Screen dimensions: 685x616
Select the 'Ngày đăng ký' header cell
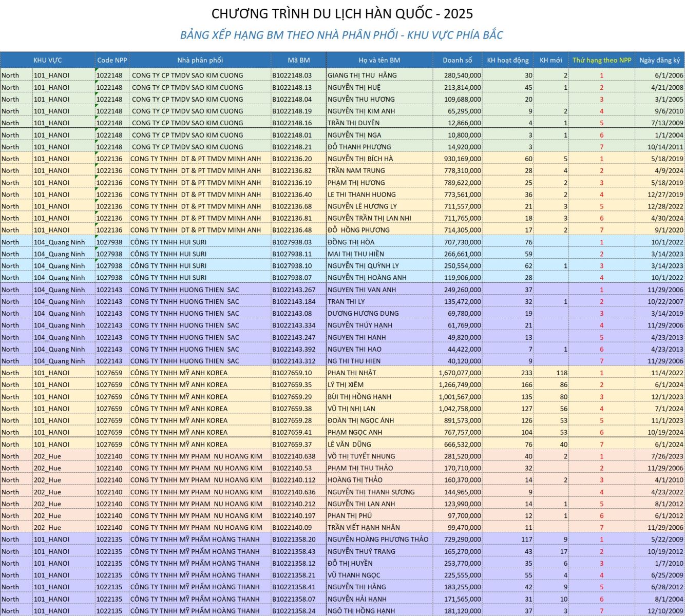click(x=660, y=60)
